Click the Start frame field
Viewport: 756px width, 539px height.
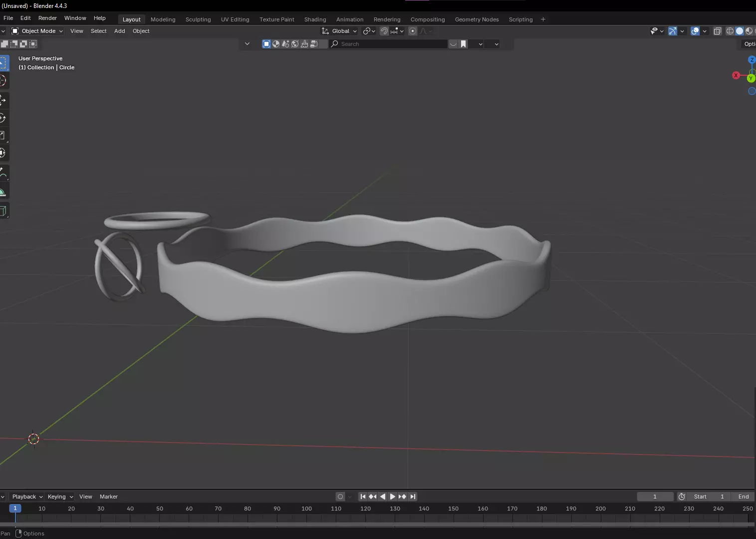[709, 497]
